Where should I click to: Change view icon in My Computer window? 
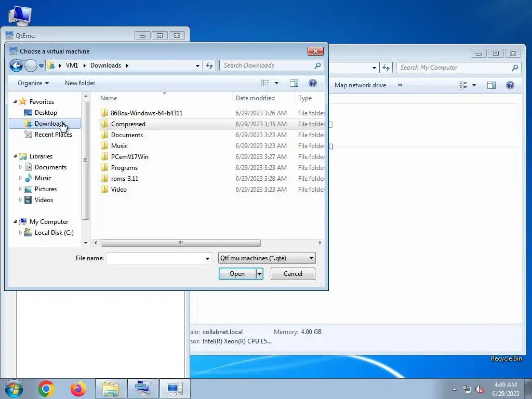pos(463,85)
